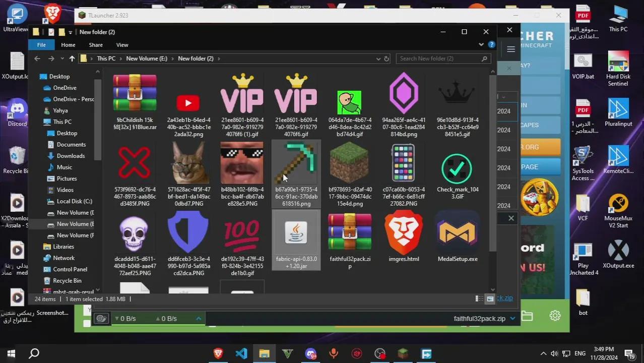Select Local Disk (C:) in the tree
644x363 pixels.
tap(75, 201)
